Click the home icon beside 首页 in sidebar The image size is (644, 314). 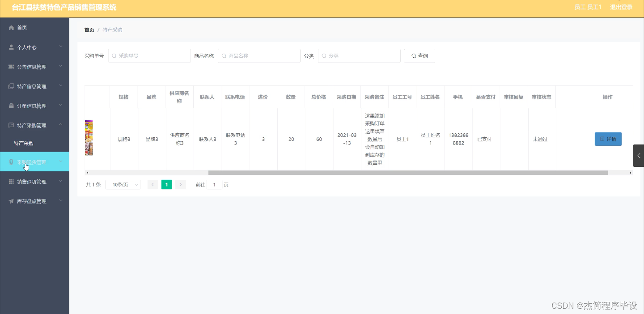(x=12, y=28)
